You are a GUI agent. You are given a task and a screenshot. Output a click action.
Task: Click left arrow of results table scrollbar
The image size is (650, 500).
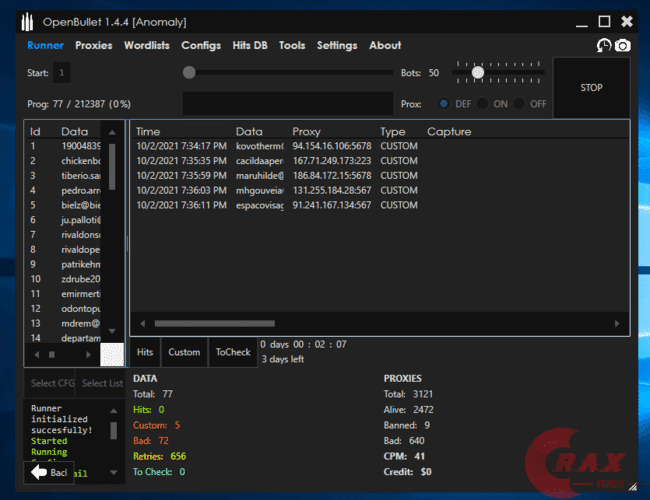click(x=143, y=324)
